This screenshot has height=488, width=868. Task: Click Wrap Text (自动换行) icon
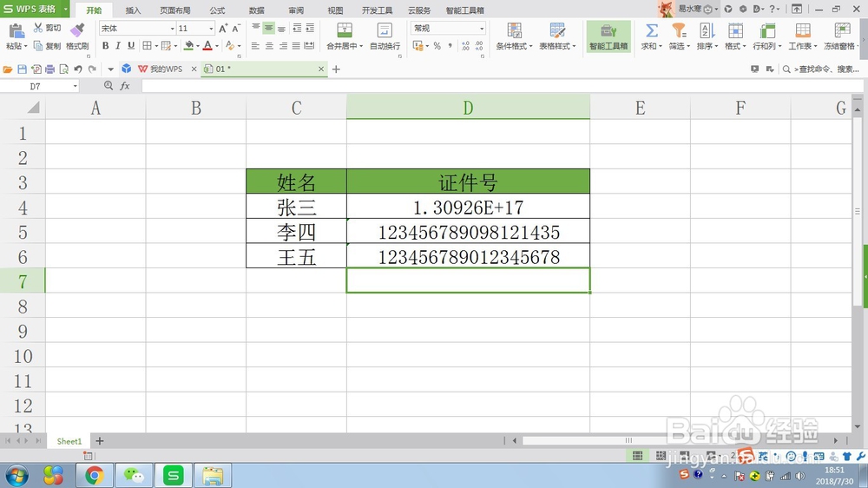(385, 30)
